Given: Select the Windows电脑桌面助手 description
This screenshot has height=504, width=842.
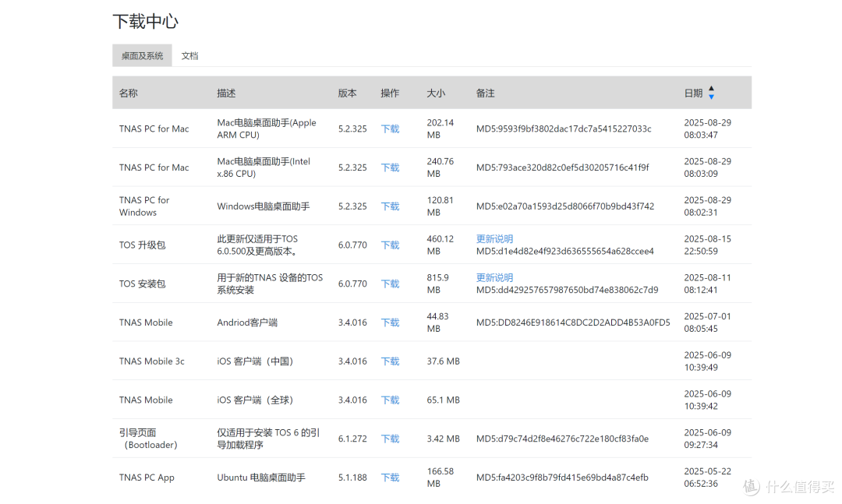Looking at the screenshot, I should (x=264, y=206).
